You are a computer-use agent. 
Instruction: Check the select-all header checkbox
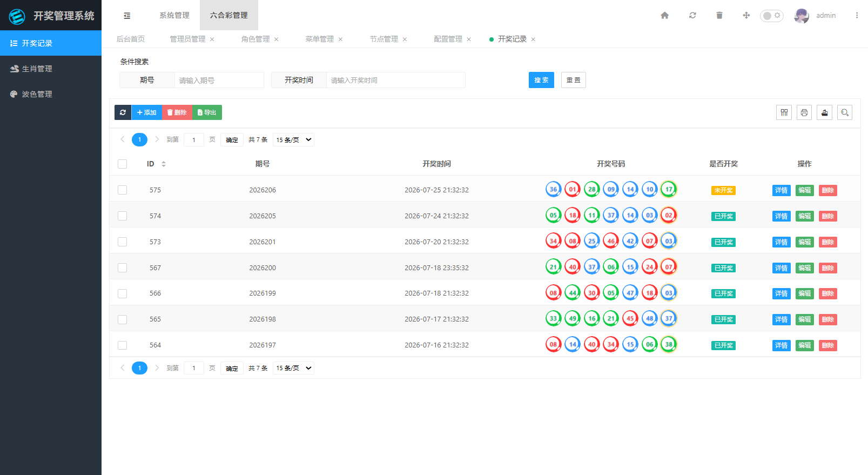pos(123,164)
